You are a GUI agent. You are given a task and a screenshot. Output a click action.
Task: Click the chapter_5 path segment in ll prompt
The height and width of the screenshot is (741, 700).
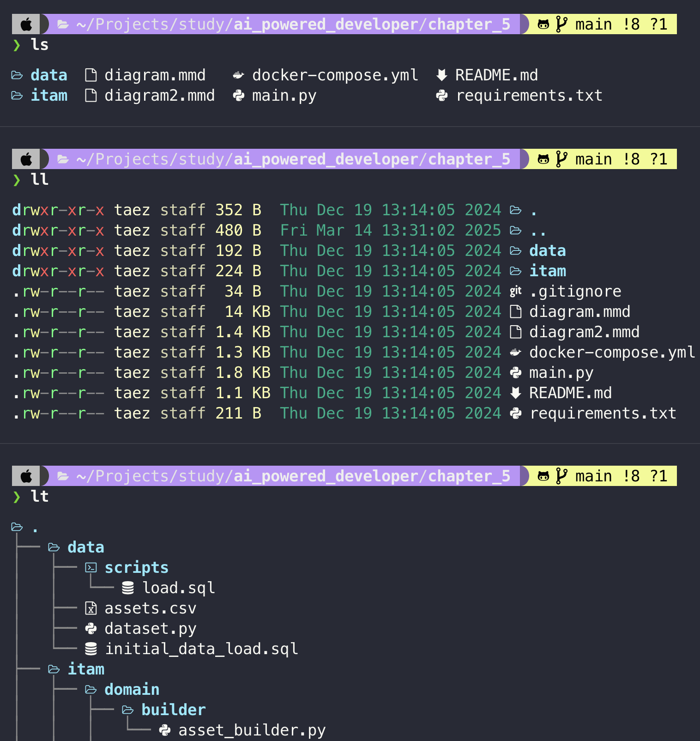point(469,159)
